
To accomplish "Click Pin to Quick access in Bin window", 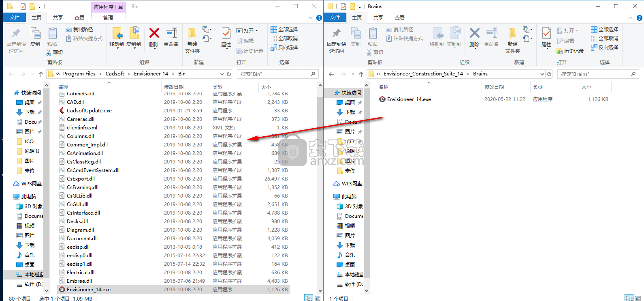I will pyautogui.click(x=16, y=40).
